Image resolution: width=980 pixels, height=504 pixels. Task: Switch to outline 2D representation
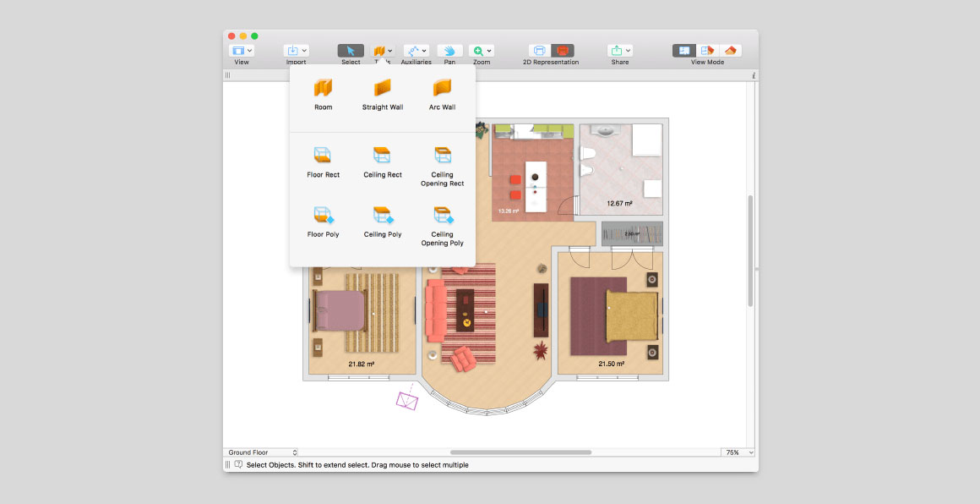click(x=540, y=51)
